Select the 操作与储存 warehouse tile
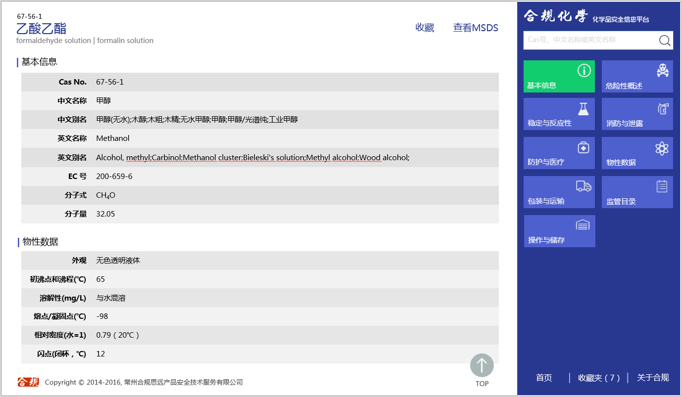This screenshot has width=682, height=397. (559, 231)
